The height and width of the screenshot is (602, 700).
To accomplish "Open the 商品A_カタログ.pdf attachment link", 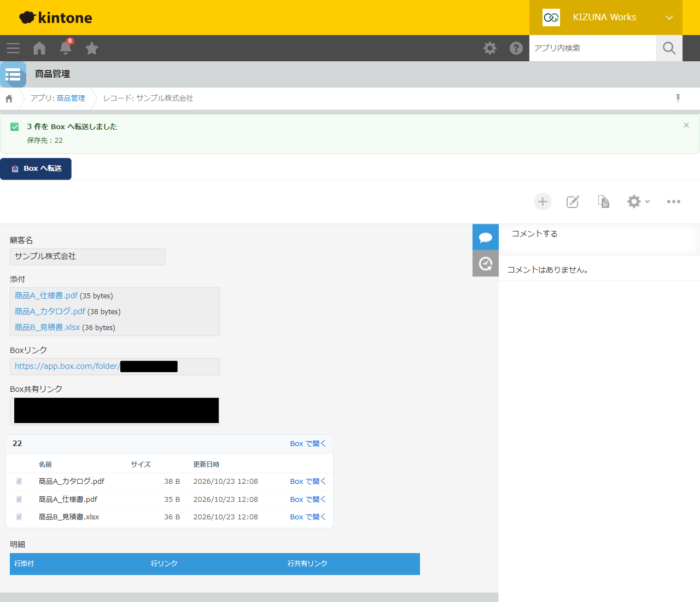I will [x=50, y=311].
